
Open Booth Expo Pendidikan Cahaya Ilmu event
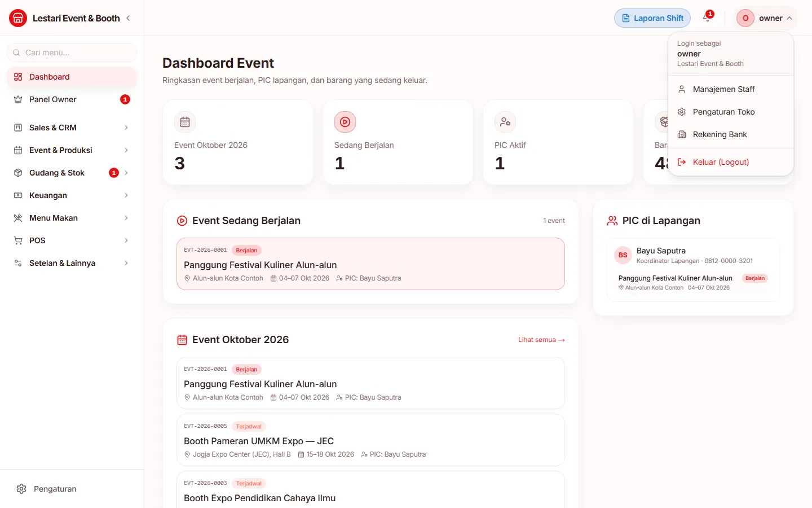(370, 490)
